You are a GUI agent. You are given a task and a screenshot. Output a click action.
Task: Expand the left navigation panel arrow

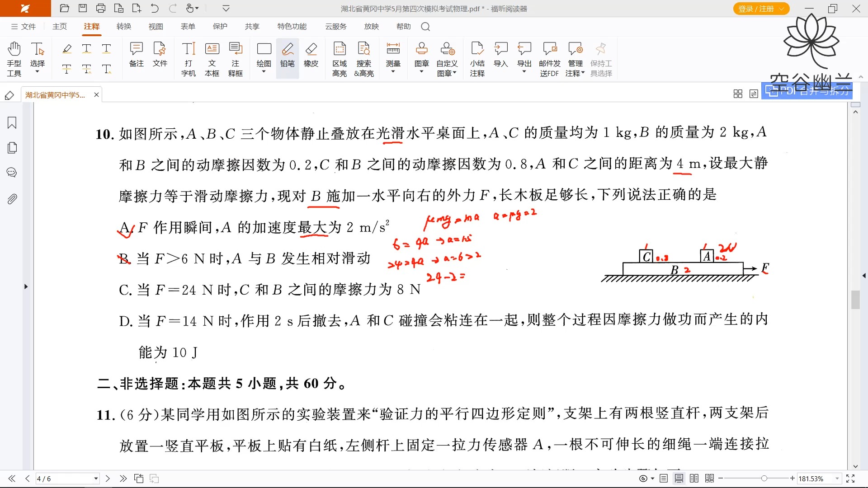click(x=26, y=286)
